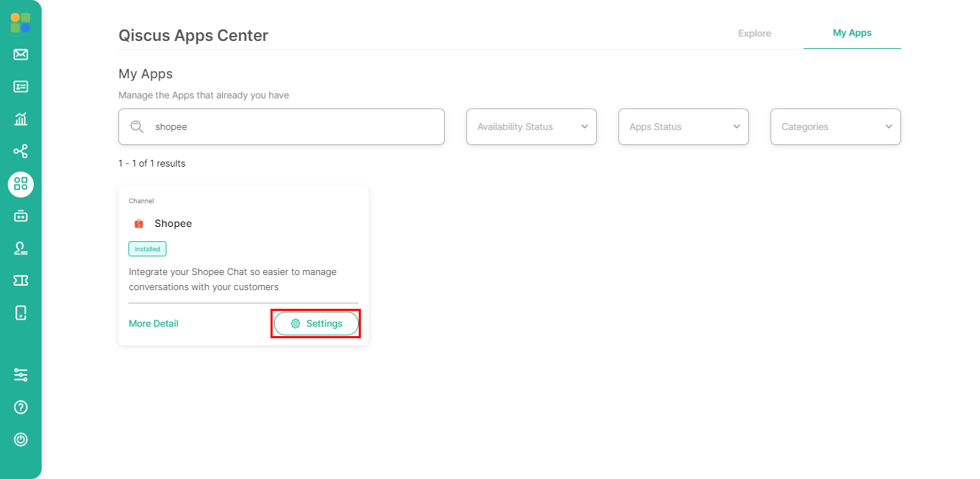Click the '1 - 1 of 1 results' text
Image resolution: width=980 pixels, height=479 pixels.
tap(152, 164)
